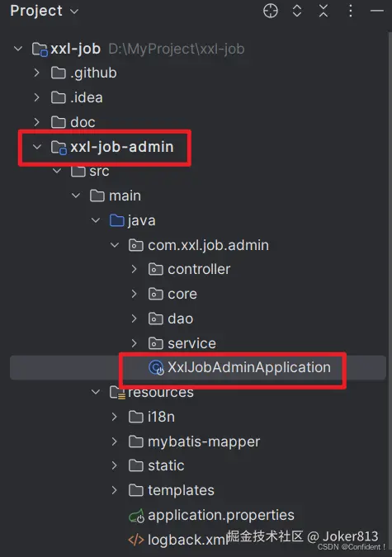Click the Collapse All icon
The image size is (392, 557).
pyautogui.click(x=324, y=11)
